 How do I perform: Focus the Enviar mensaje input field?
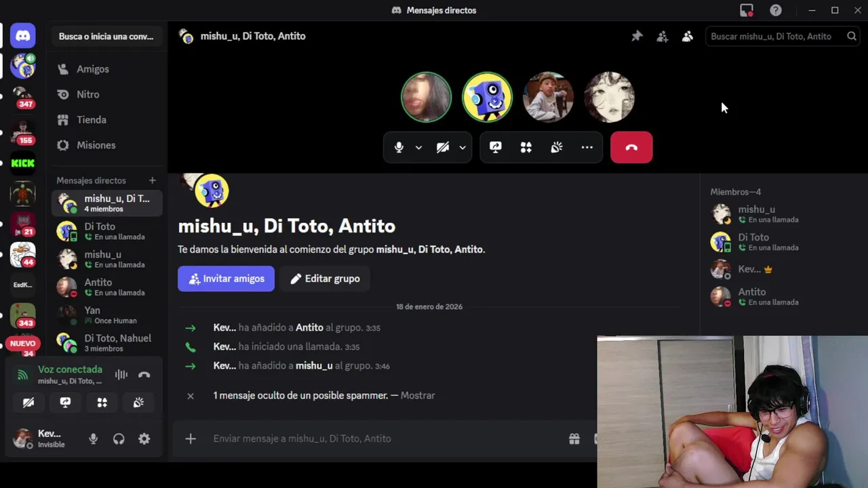384,439
